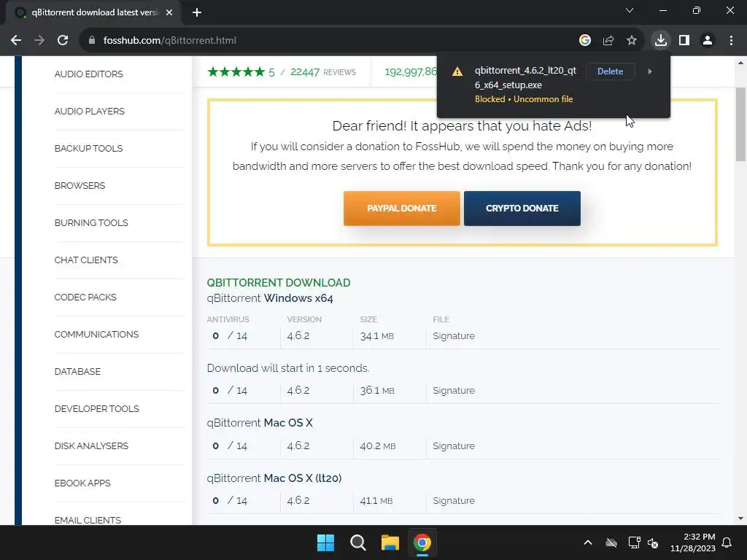Open Chrome downloads icon in toolbar
The image size is (747, 560).
(x=661, y=41)
